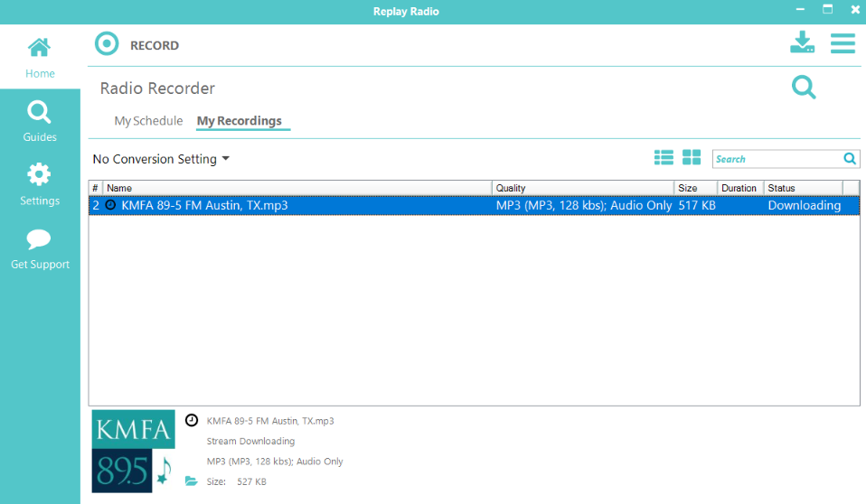Open the Guides search section
Viewport: 866px width, 504px height.
tap(40, 121)
